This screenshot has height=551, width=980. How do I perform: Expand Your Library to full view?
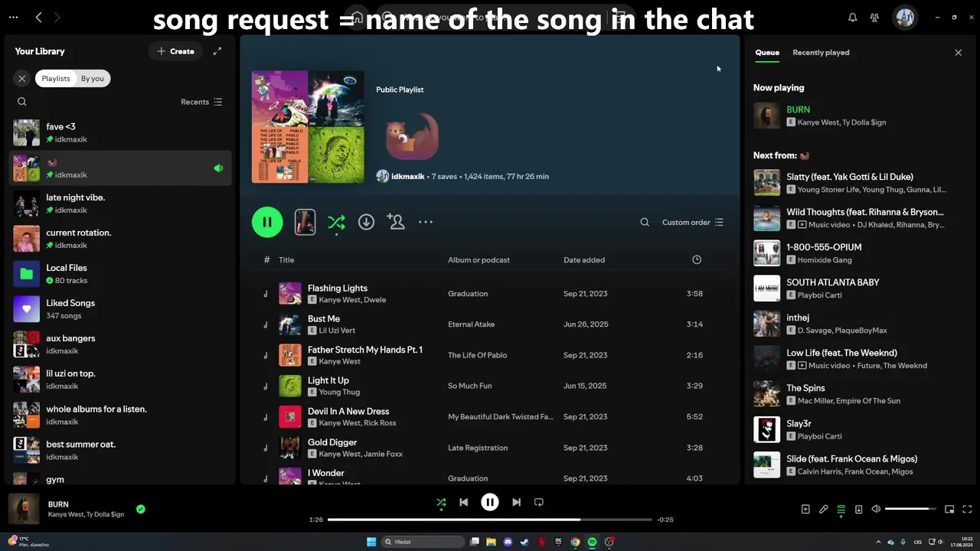coord(217,51)
